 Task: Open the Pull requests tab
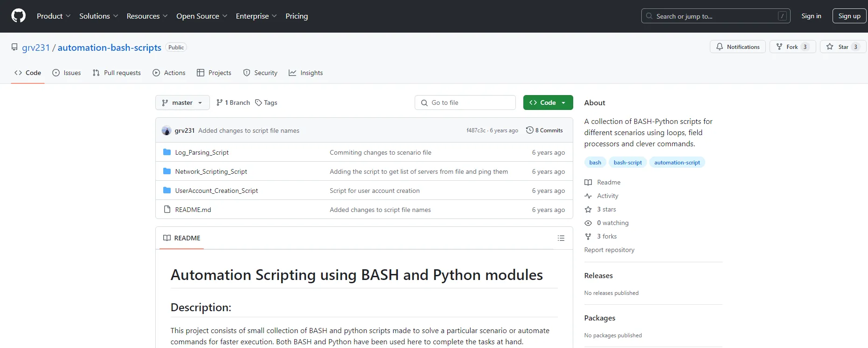pyautogui.click(x=117, y=73)
